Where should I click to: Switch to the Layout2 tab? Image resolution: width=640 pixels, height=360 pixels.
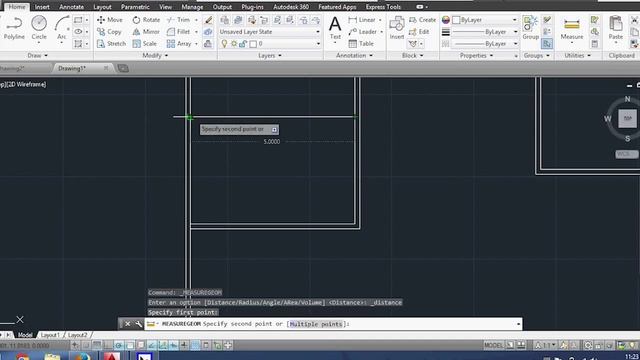pos(78,335)
